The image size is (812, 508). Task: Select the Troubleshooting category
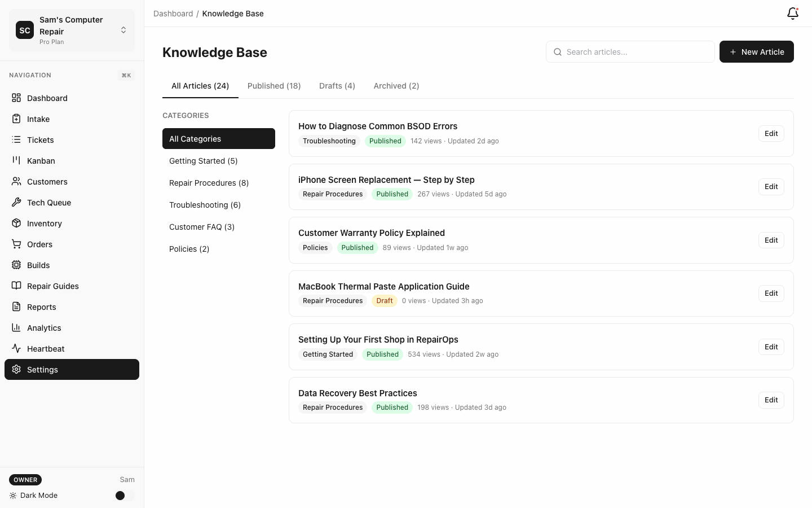click(205, 205)
